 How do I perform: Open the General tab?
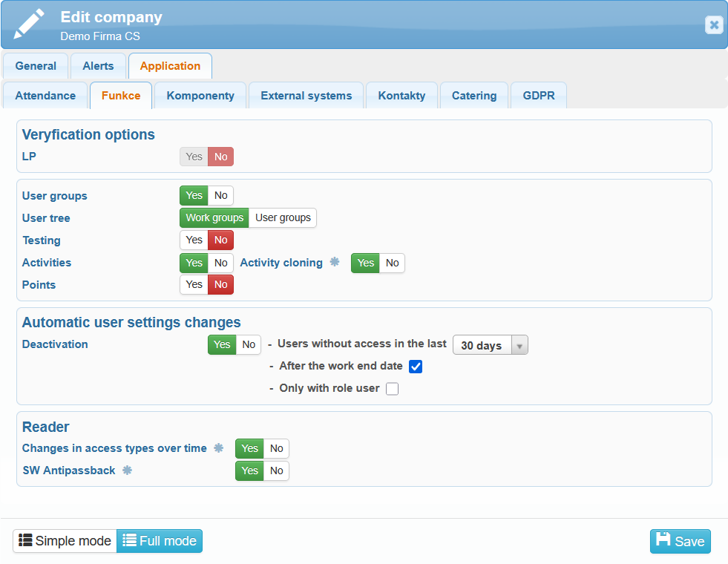click(36, 66)
